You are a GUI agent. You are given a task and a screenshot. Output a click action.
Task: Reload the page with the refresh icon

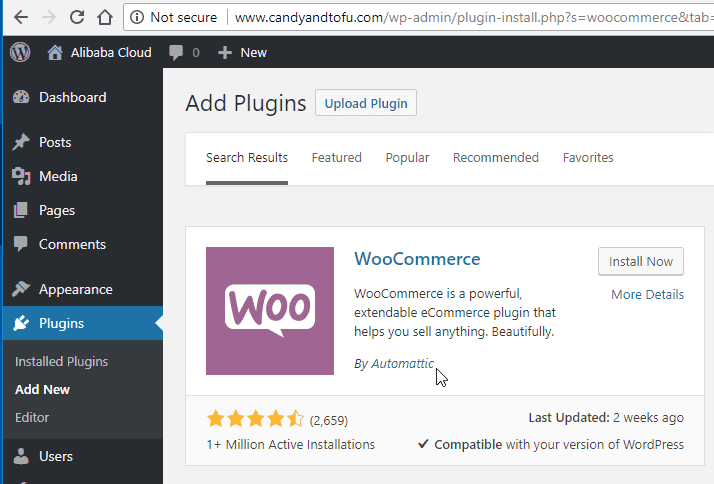pos(76,17)
